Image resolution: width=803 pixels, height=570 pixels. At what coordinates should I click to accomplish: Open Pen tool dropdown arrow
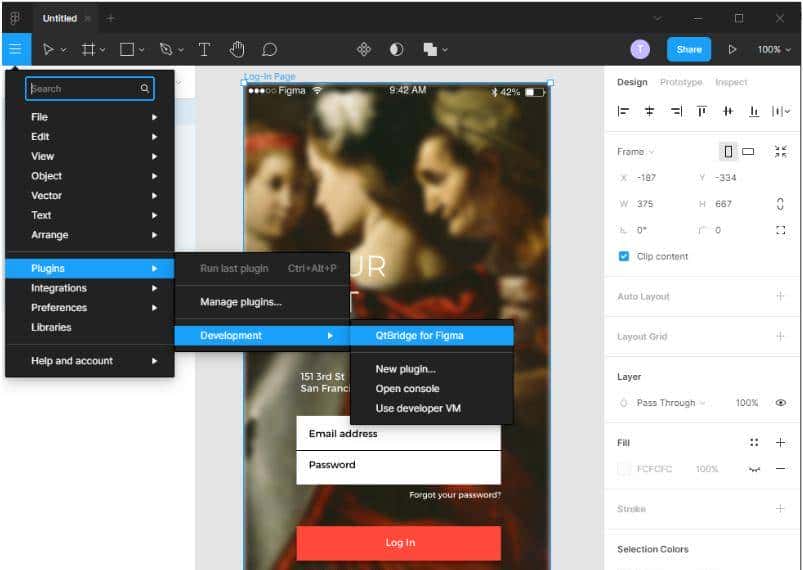click(181, 50)
